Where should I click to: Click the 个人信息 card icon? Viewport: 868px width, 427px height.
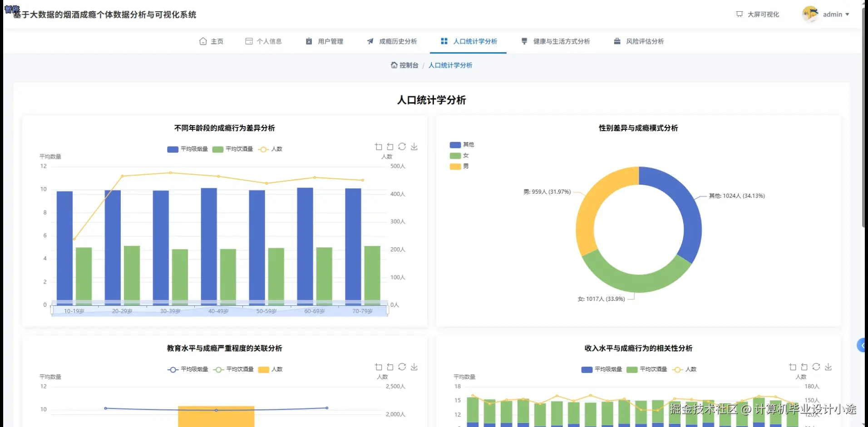(249, 41)
